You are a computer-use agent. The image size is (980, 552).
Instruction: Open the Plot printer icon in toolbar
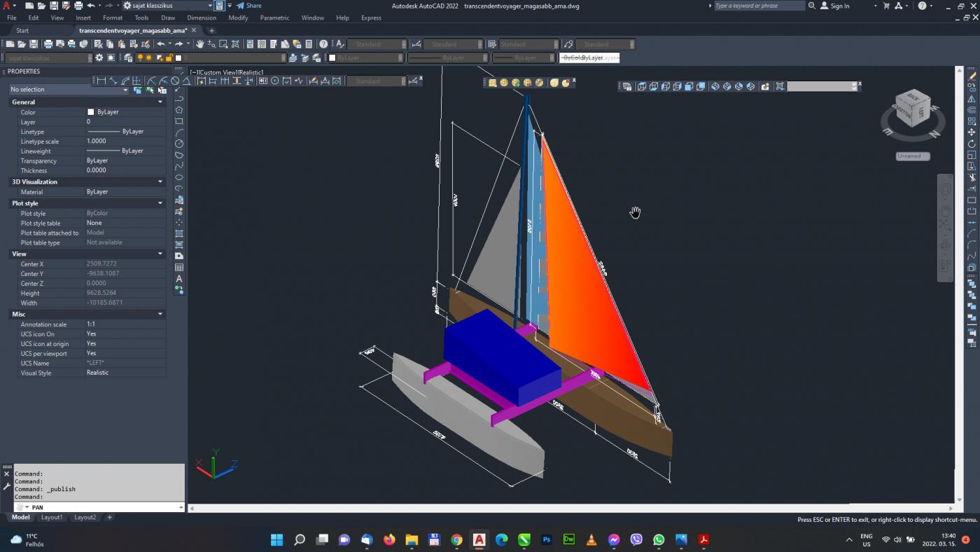(48, 44)
